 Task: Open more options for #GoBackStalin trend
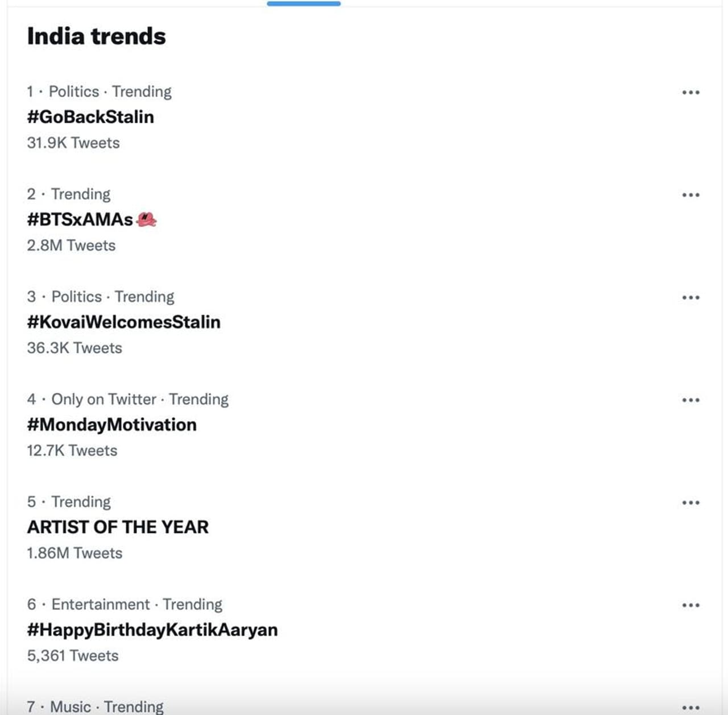[x=690, y=93]
